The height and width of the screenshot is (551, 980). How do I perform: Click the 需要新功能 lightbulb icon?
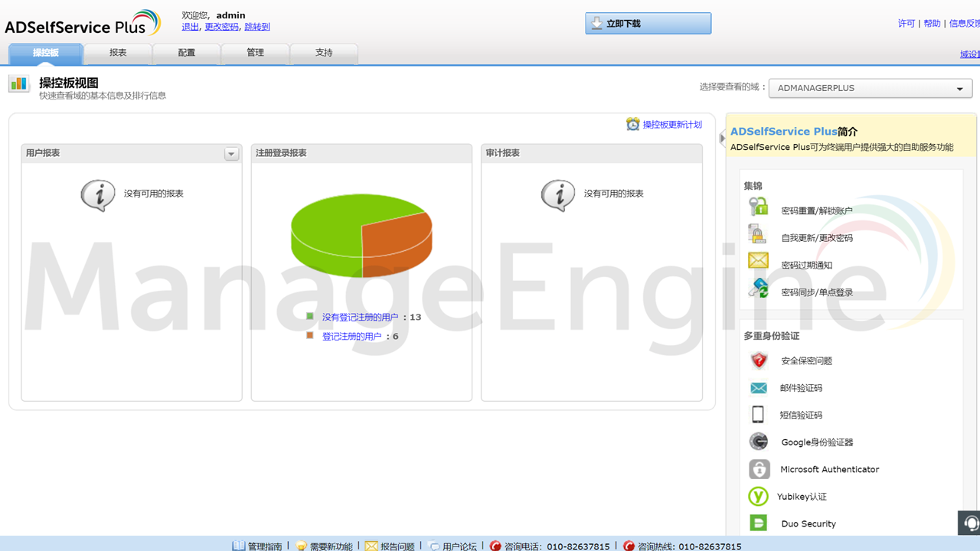302,546
